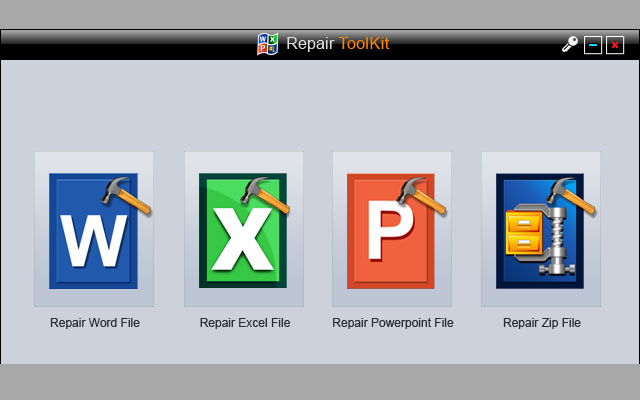Click the "Repair Word File" label
The height and width of the screenshot is (400, 640).
tap(95, 323)
